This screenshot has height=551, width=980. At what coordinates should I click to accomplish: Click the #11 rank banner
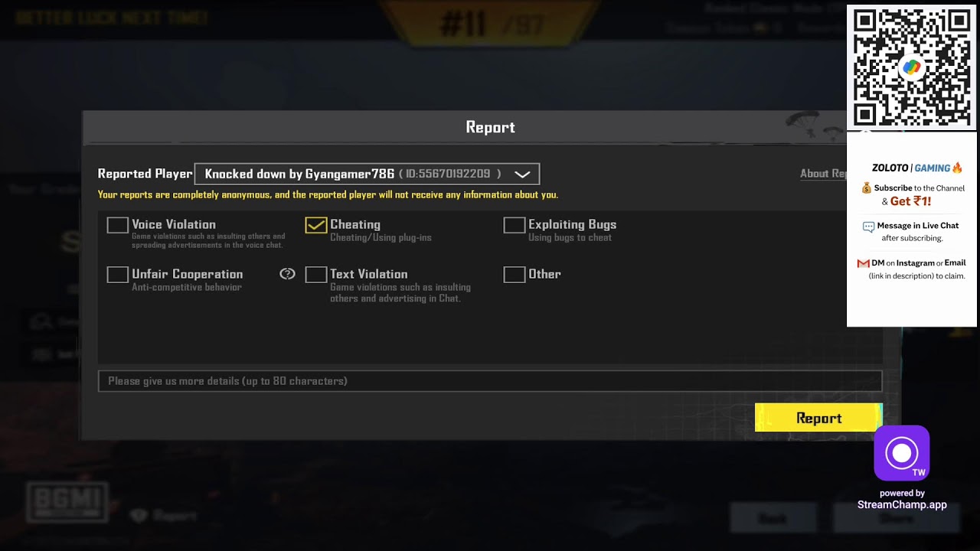click(x=490, y=23)
